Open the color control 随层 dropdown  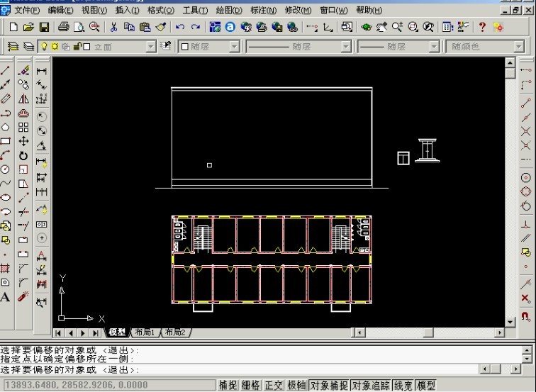coord(234,47)
